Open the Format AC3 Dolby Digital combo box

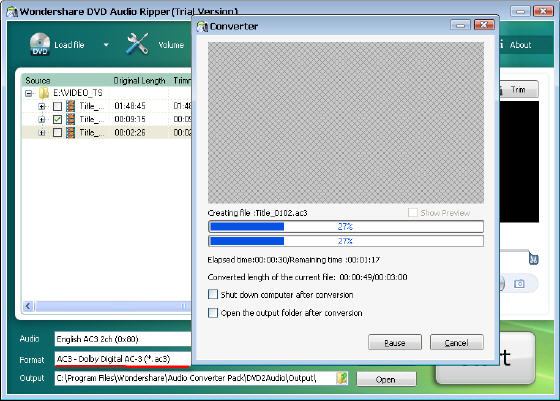123,359
